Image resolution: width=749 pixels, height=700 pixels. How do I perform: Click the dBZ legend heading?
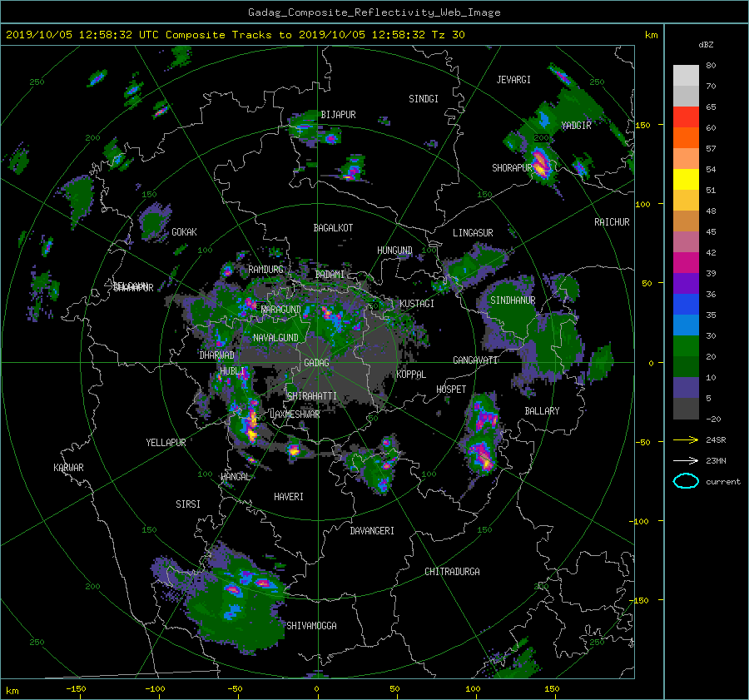click(x=706, y=45)
